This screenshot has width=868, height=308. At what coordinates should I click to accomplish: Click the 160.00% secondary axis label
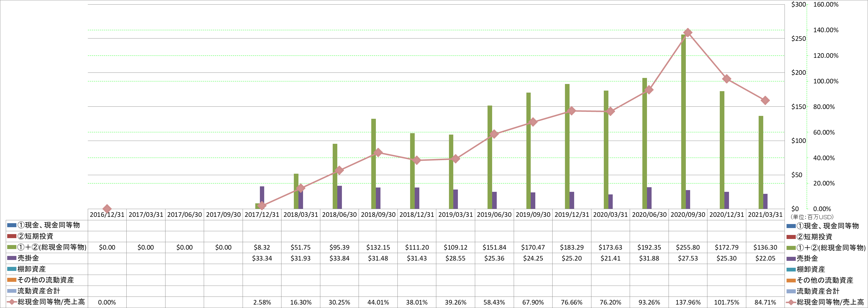[x=826, y=4]
